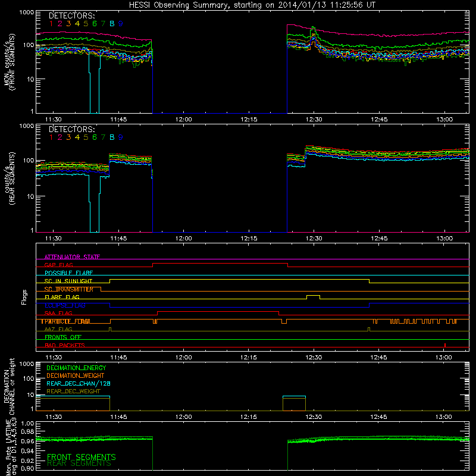Screen dimensions: 476x476
Task: Select detector 4 in the rear segments legend
Action: 77,137
